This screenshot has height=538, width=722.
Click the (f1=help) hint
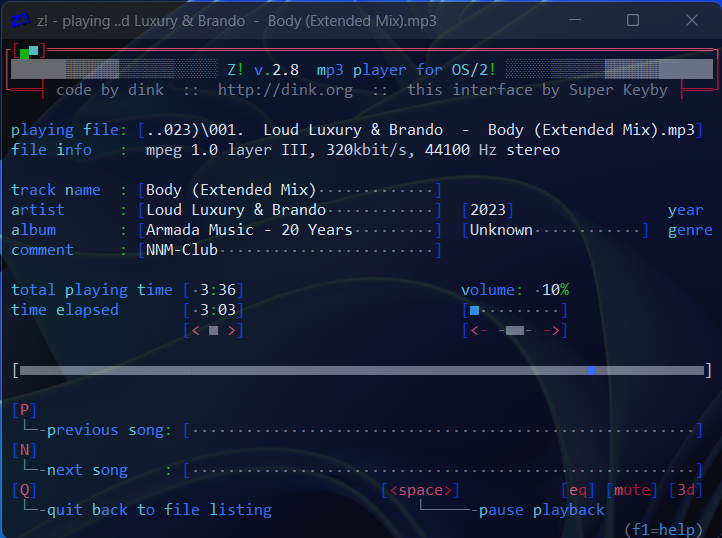[x=664, y=529]
